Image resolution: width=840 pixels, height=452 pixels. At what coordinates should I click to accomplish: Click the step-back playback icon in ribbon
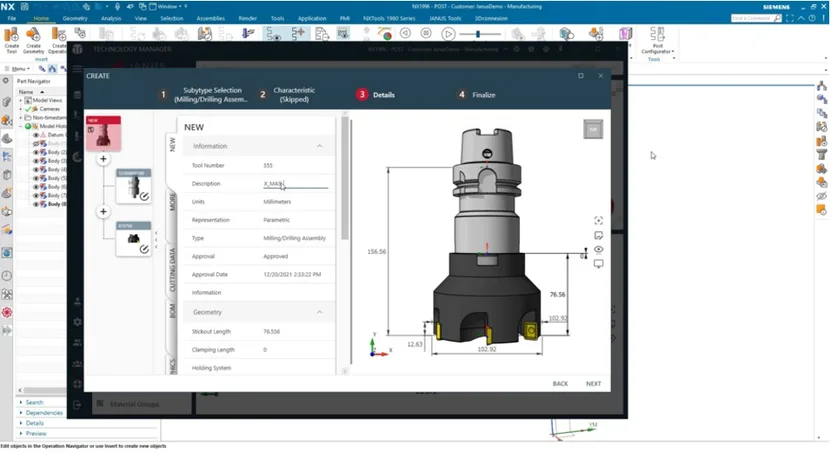click(405, 34)
